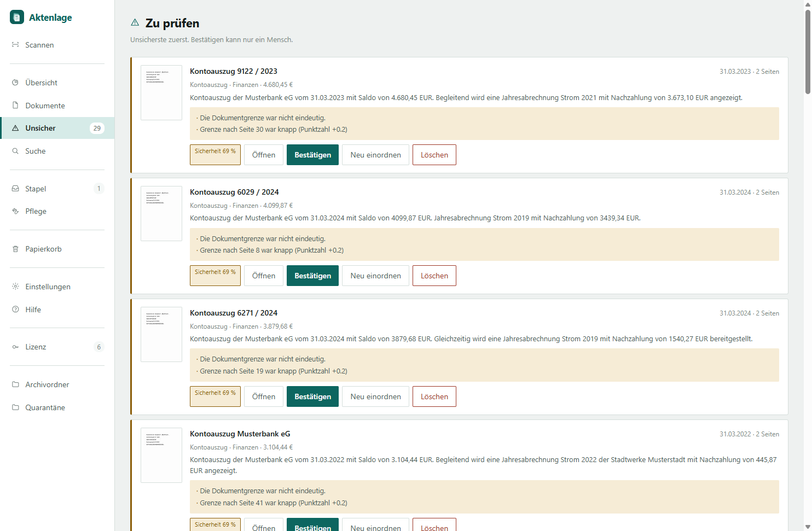Click the Archivordner folder icon
This screenshot has height=531, width=812.
tap(15, 384)
